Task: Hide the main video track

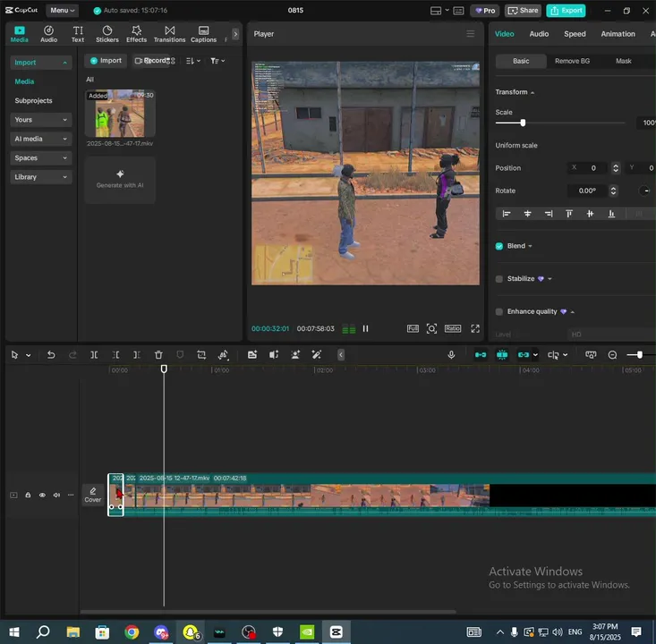Action: (x=42, y=496)
